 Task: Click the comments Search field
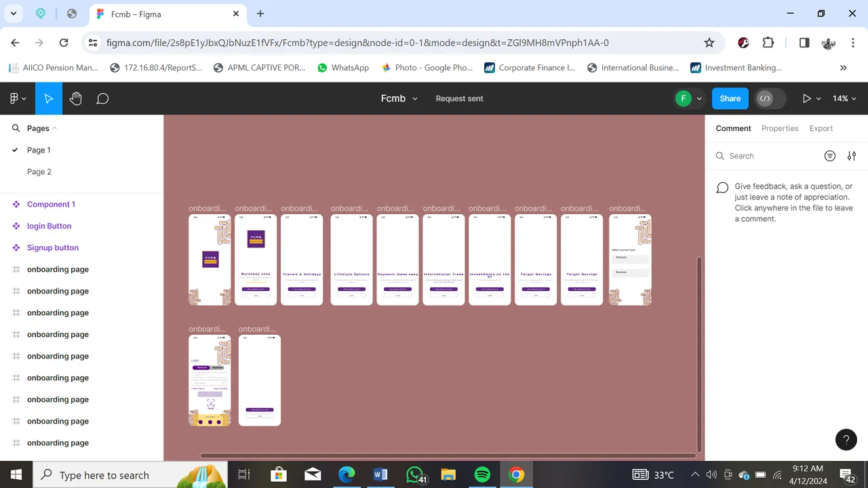pos(766,156)
